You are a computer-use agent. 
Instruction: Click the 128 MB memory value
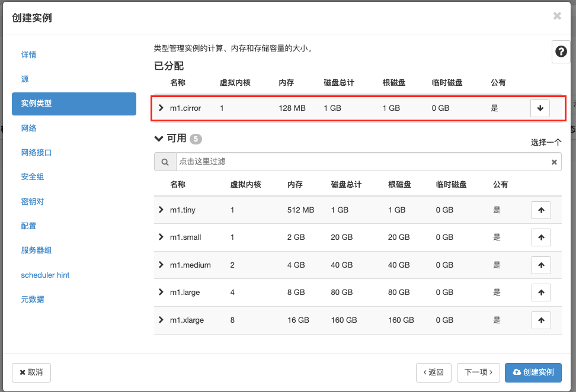[x=292, y=108]
